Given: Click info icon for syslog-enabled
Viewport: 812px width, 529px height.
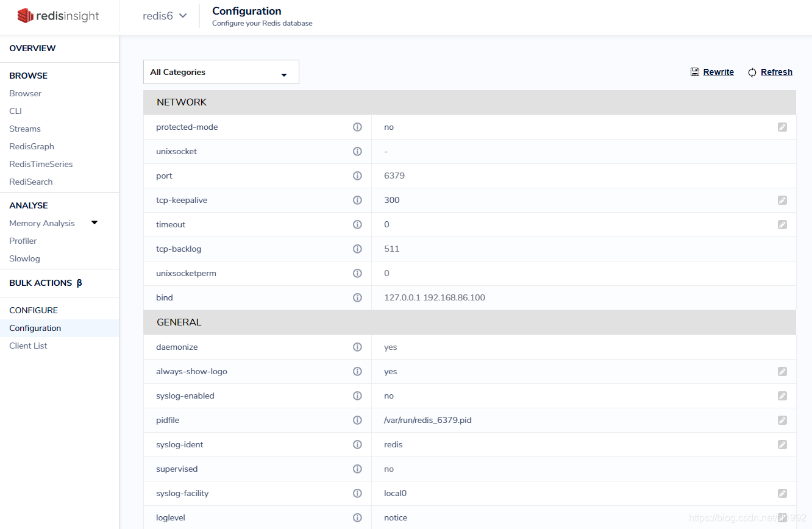Looking at the screenshot, I should coord(358,396).
